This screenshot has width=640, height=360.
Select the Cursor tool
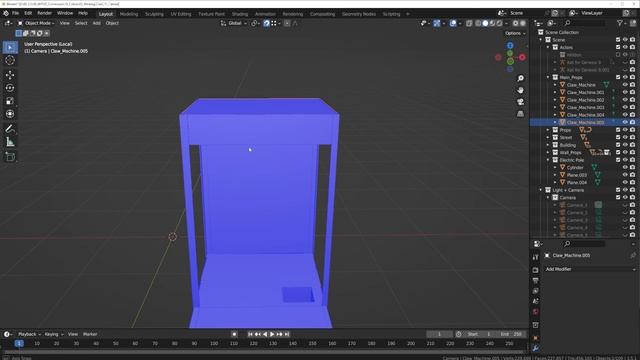[x=10, y=60]
